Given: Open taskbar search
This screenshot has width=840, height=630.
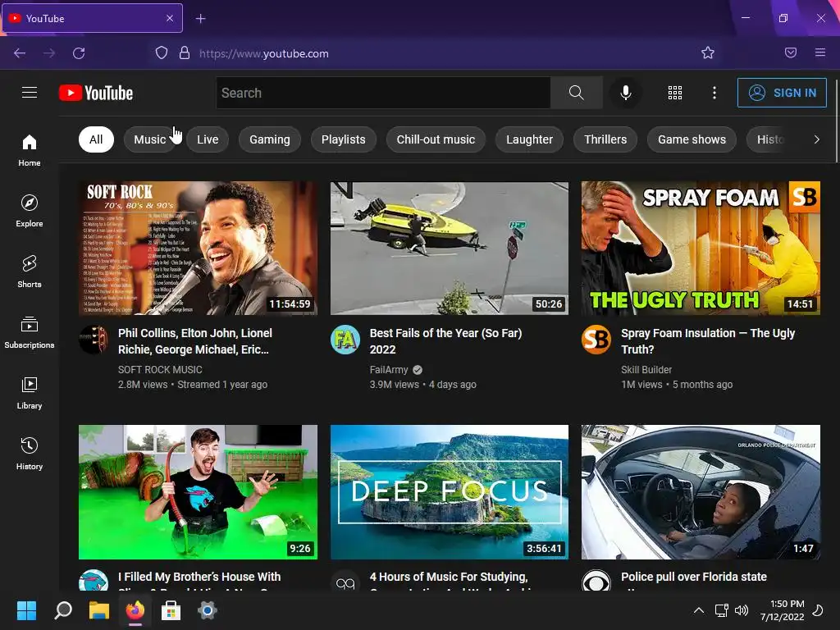Looking at the screenshot, I should (x=62, y=610).
